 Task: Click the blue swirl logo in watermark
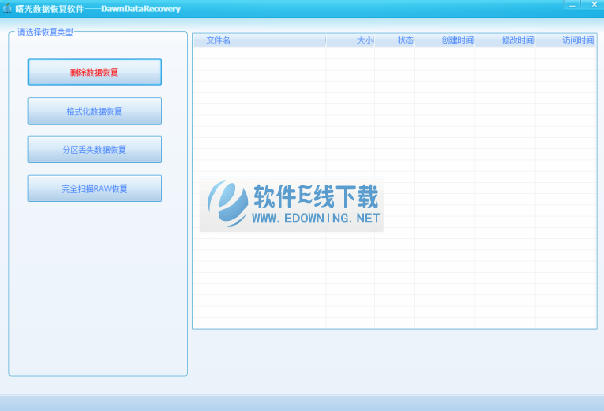point(227,205)
